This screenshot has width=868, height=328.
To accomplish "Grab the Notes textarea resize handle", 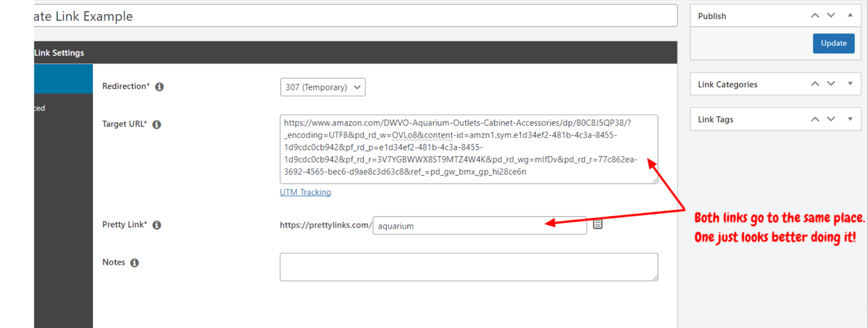I will [655, 278].
